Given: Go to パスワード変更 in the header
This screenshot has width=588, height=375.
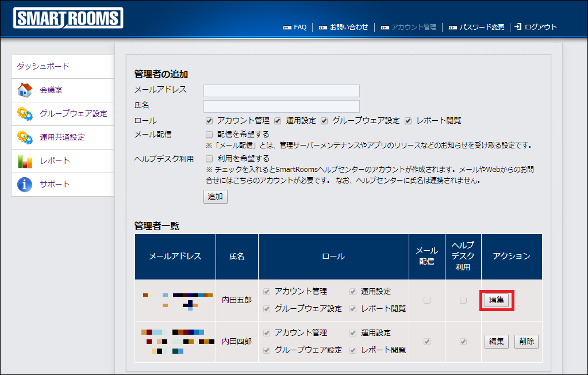Looking at the screenshot, I should click(476, 27).
